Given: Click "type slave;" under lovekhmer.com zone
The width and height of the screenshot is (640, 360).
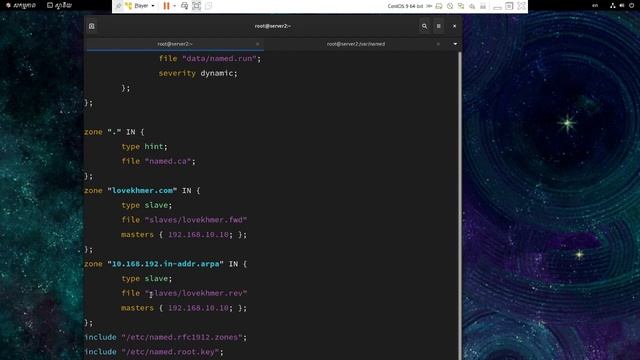Looking at the screenshot, I should (x=147, y=205).
